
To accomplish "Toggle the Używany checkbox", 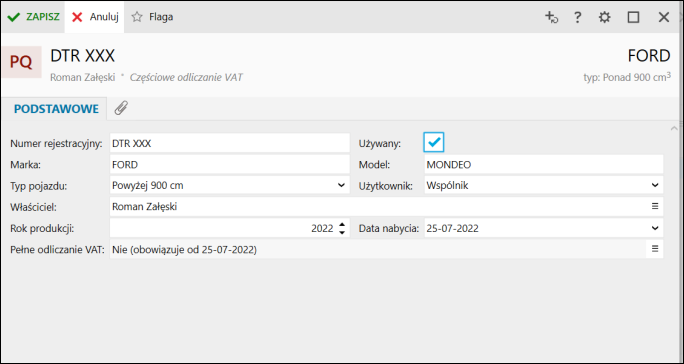I will [434, 142].
